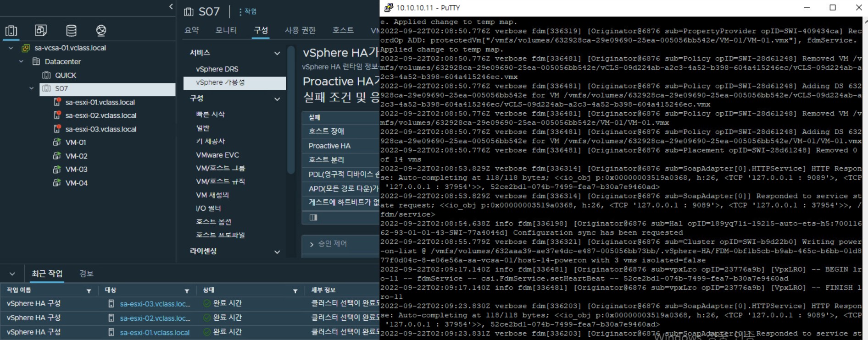This screenshot has height=340, width=868.
Task: Open vSphere 가용성 settings
Action: (234, 82)
